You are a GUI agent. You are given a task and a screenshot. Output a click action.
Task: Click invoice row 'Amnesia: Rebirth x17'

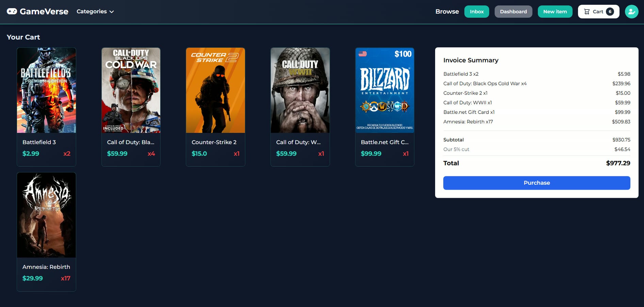coord(536,122)
